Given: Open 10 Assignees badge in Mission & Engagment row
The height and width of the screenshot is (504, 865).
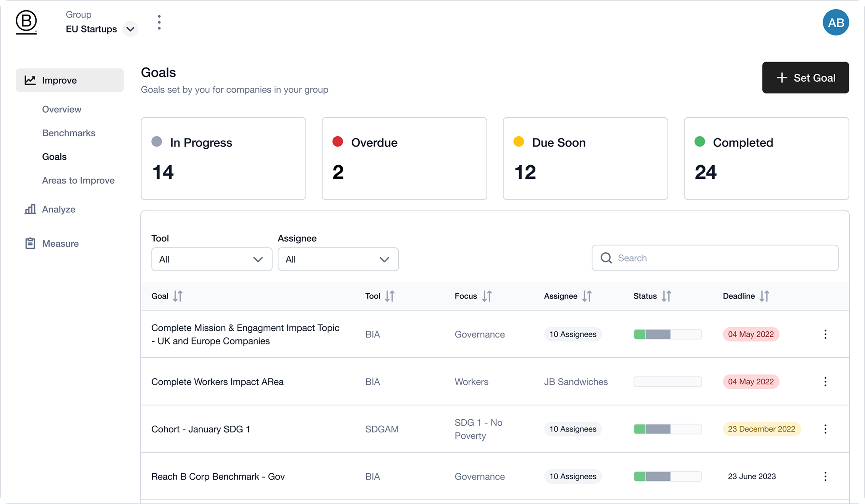Looking at the screenshot, I should [573, 334].
